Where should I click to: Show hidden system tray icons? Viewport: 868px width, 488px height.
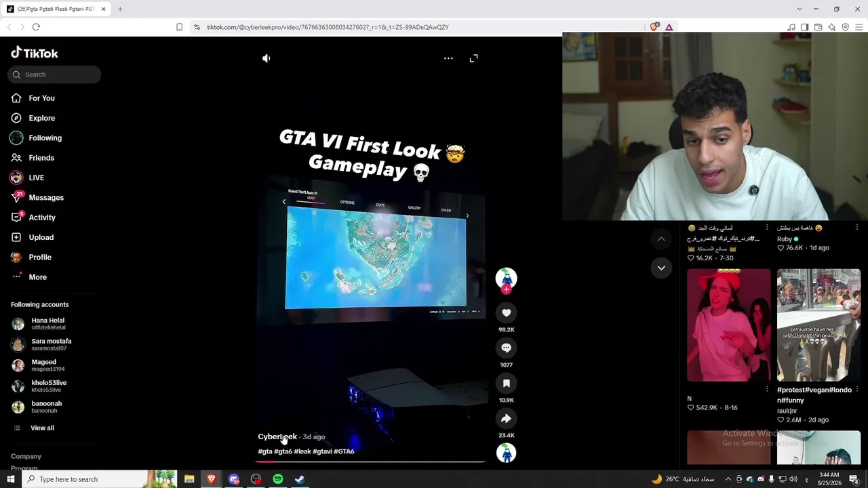tap(728, 479)
